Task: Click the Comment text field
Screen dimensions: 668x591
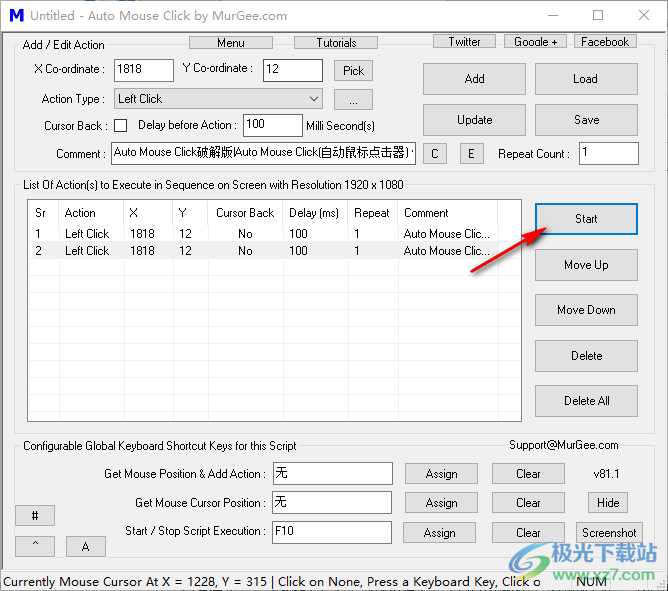Action: [x=263, y=153]
